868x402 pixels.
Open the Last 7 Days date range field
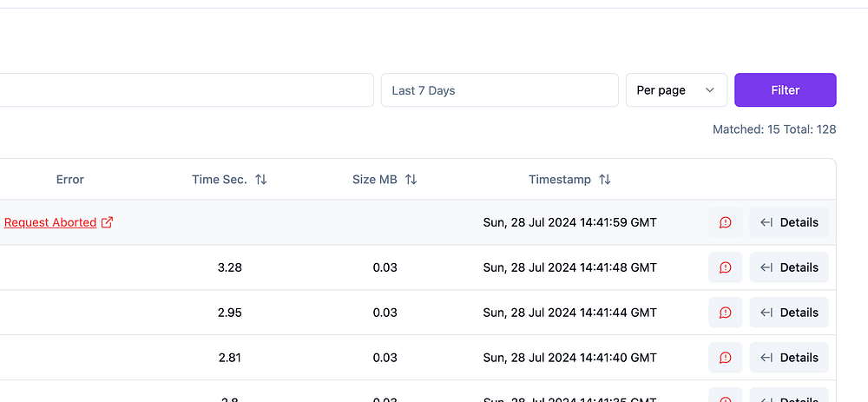point(499,90)
